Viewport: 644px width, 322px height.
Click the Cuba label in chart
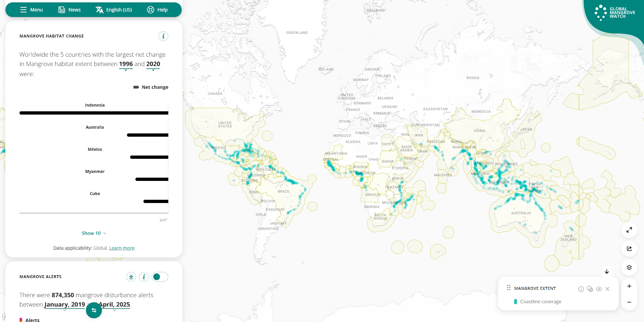coord(95,194)
